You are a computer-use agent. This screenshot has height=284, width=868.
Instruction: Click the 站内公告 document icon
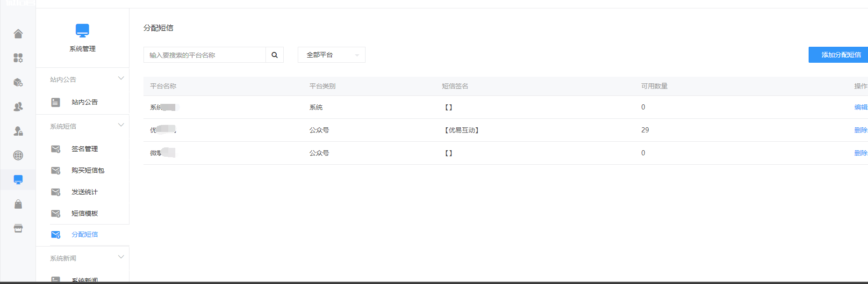pos(56,102)
